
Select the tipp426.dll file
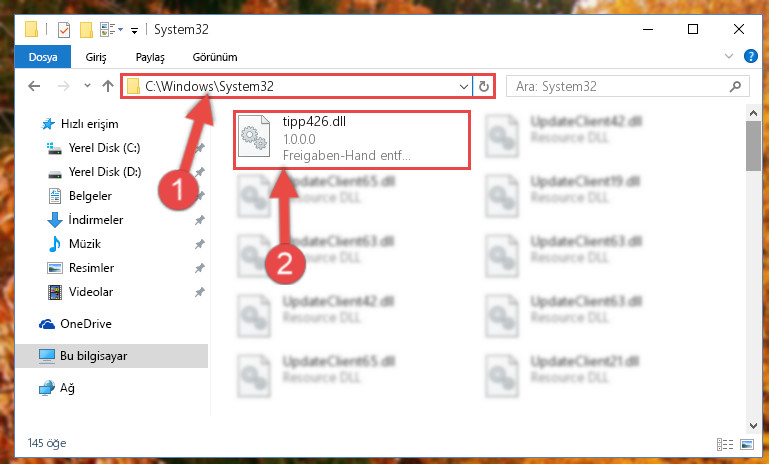352,139
